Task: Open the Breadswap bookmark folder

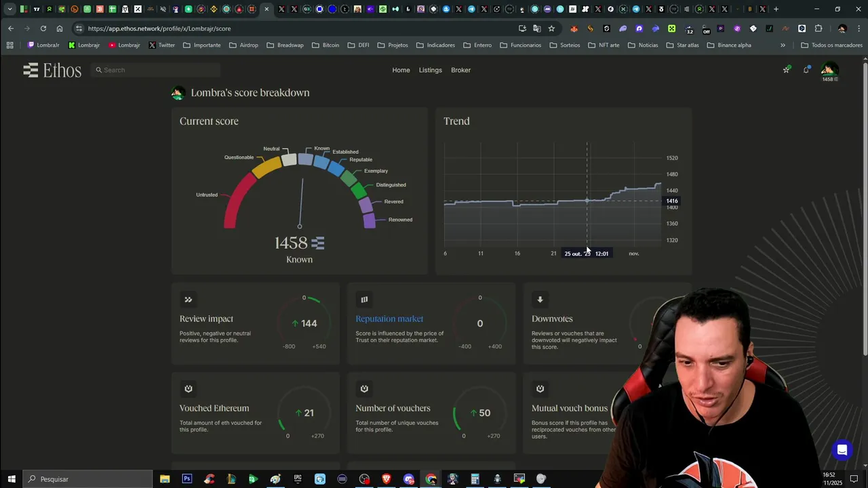Action: point(285,45)
